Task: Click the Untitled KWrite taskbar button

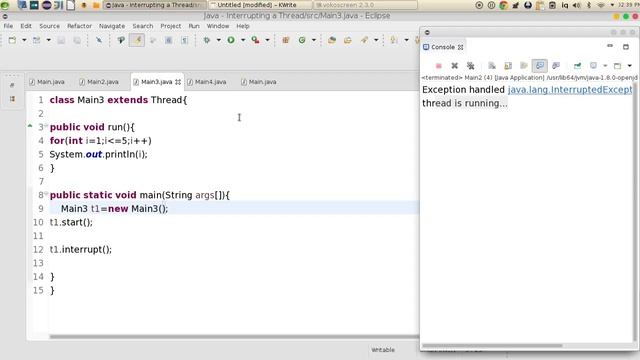Action: [260, 5]
